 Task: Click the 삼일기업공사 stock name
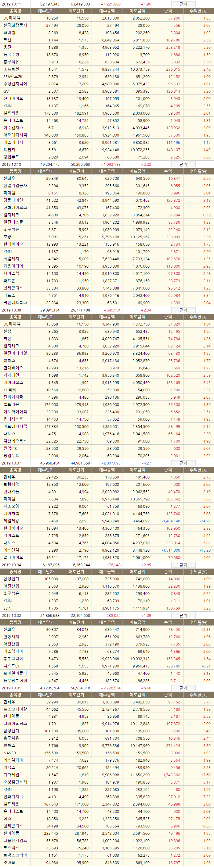(x=15, y=186)
